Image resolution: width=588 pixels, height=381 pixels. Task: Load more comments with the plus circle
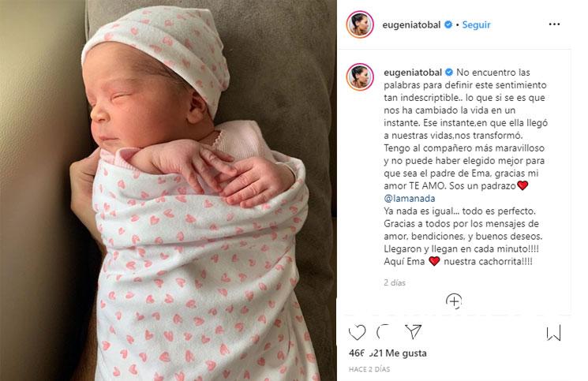[454, 301]
